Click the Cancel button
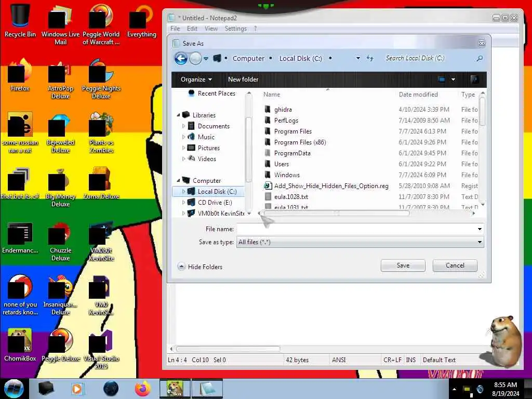 tap(455, 265)
